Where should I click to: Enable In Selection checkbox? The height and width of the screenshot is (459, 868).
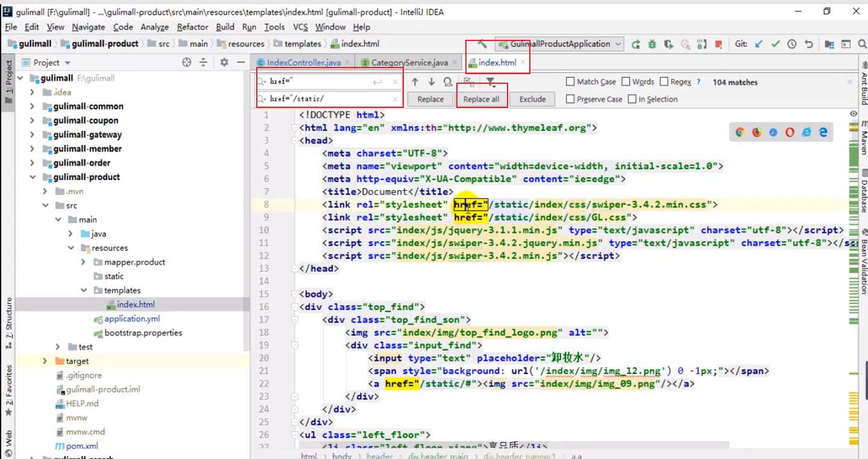point(632,99)
